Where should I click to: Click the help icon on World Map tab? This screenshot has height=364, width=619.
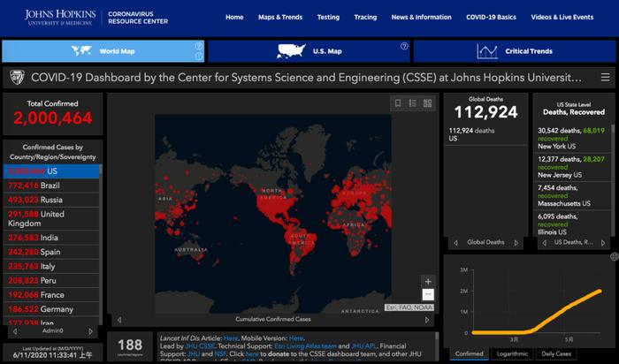pos(199,46)
